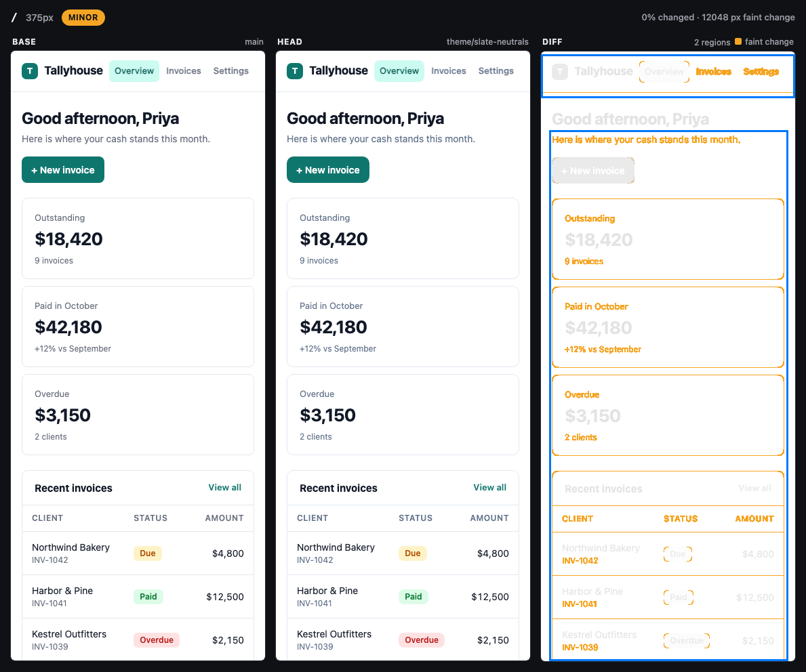Click Outstanding $18,420 card in HEAD panel
The image size is (806, 672).
pyautogui.click(x=403, y=238)
